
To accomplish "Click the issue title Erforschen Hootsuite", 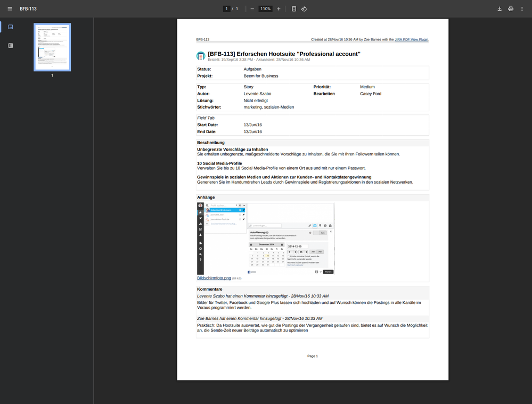I will click(284, 54).
